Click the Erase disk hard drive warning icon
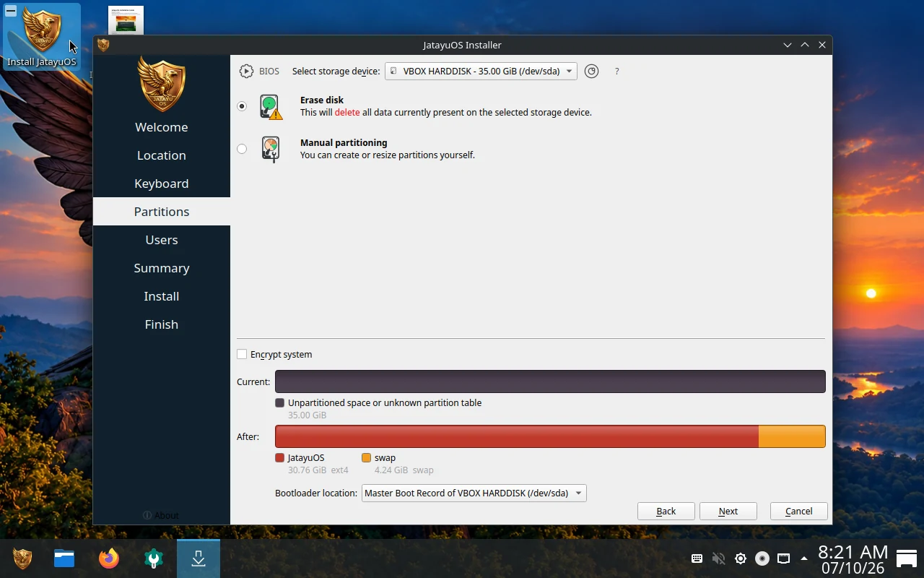This screenshot has width=924, height=578. 271,107
